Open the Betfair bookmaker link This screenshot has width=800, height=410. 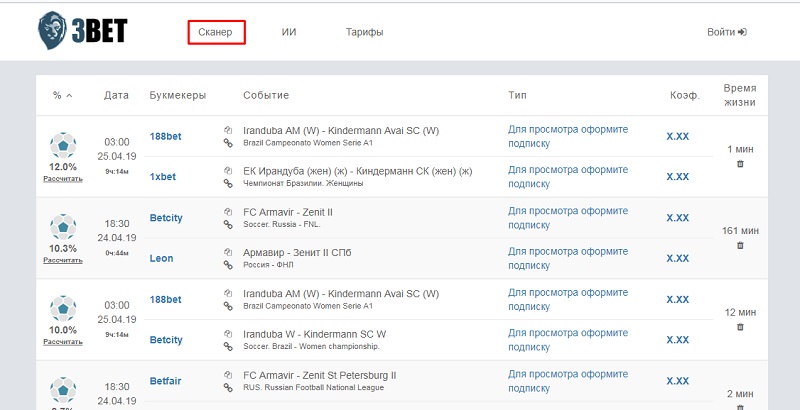click(166, 380)
